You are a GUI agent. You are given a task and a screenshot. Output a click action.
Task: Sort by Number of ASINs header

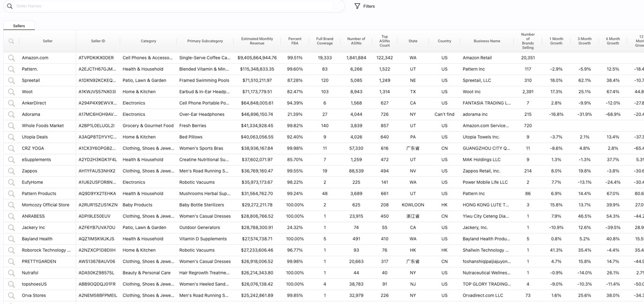(356, 41)
